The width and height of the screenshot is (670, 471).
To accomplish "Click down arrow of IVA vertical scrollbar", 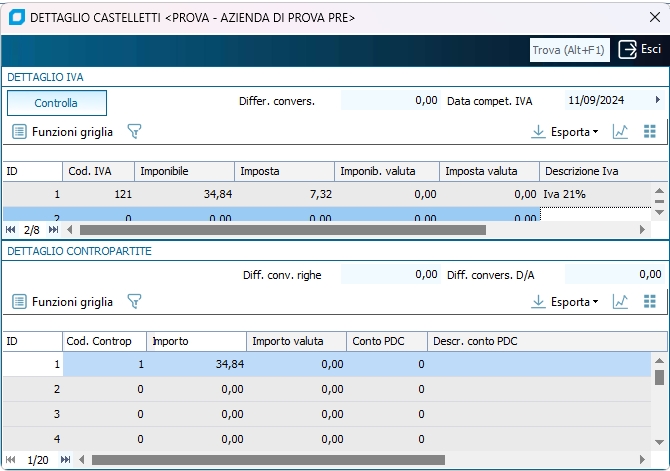I will click(x=659, y=212).
